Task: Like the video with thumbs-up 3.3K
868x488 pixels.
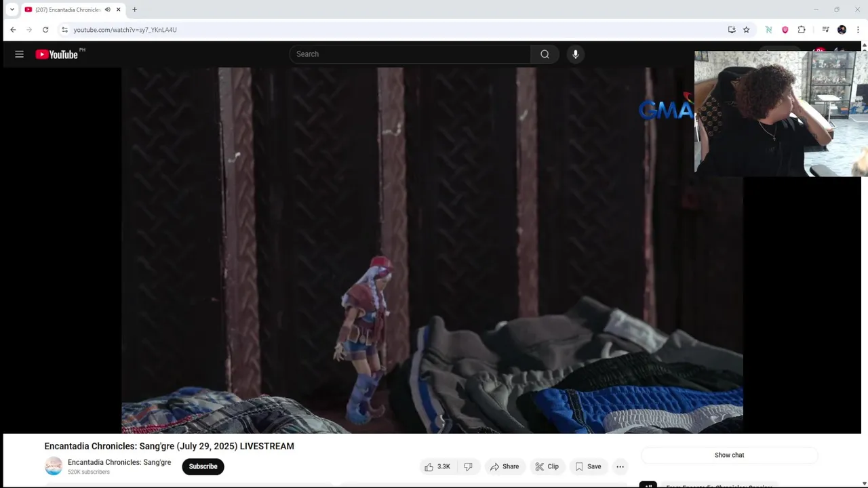Action: [437, 466]
